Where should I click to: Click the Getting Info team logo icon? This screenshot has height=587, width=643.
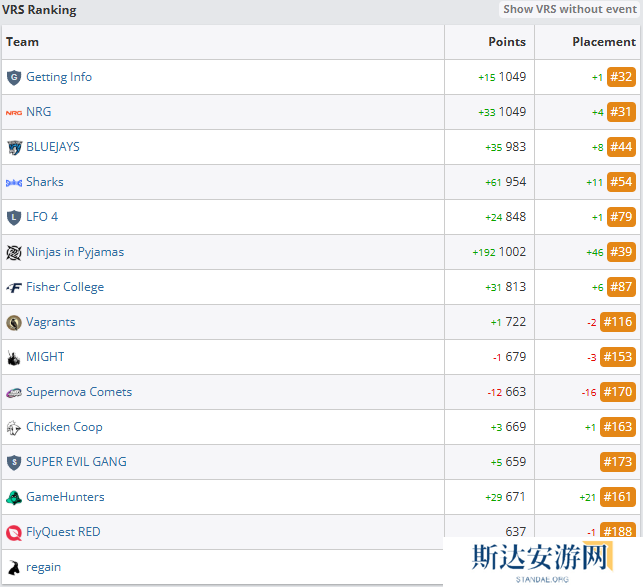click(14, 77)
